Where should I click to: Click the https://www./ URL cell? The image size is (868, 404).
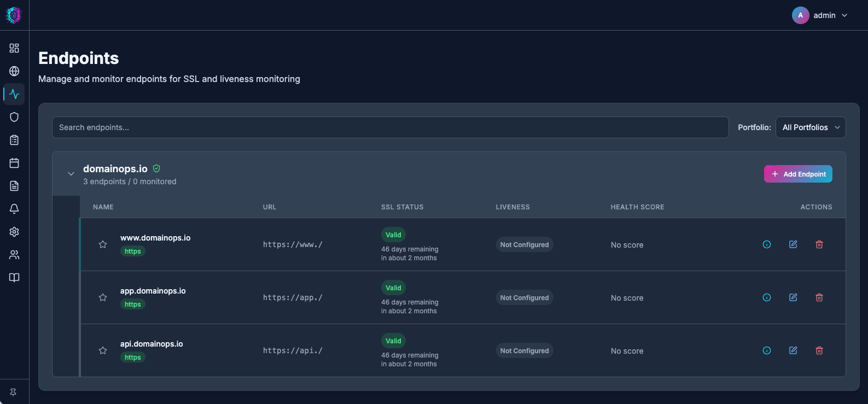click(x=293, y=244)
